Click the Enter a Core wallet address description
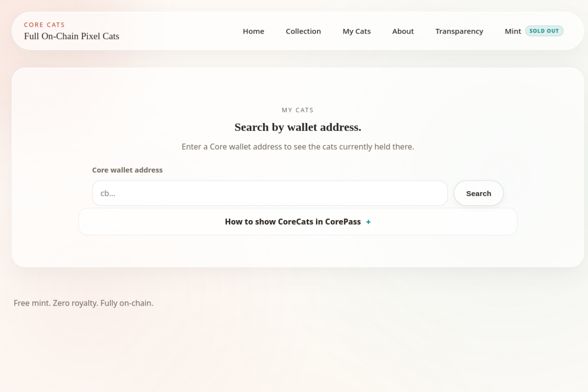The image size is (588, 392). coord(298,147)
